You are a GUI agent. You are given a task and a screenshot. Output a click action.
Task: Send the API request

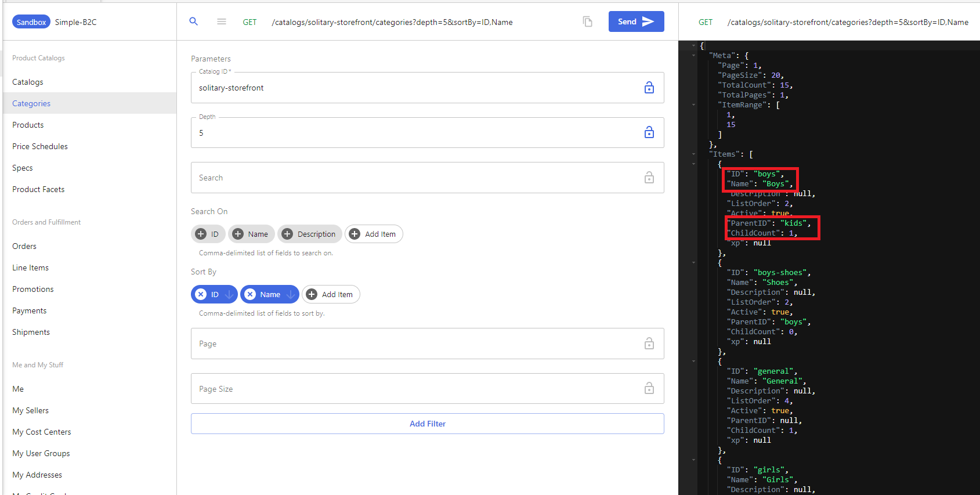pos(636,21)
